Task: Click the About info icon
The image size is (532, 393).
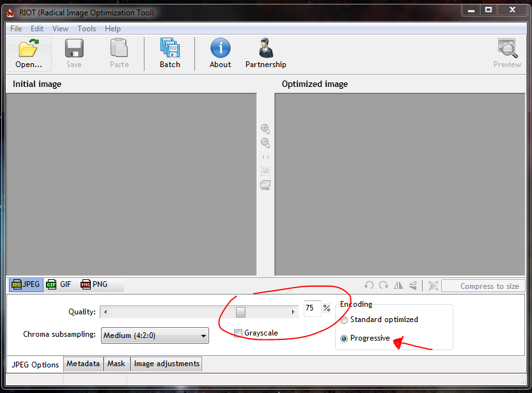Action: 220,49
